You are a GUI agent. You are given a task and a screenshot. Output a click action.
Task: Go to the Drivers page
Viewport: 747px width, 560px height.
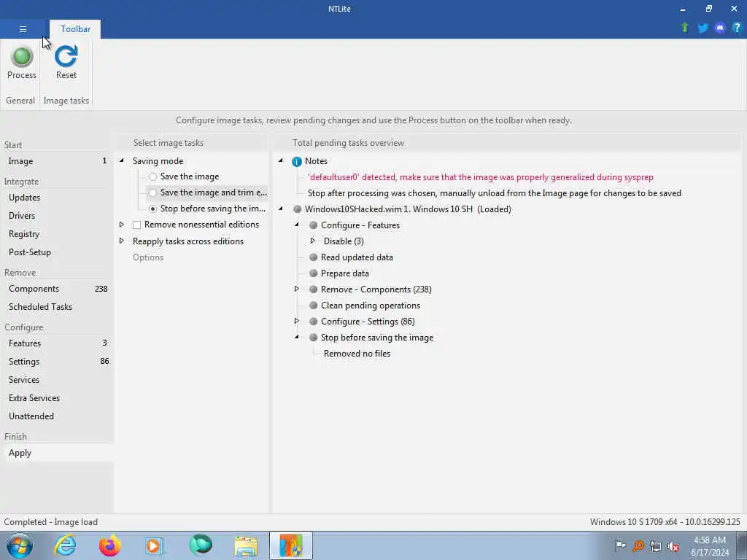tap(57, 216)
